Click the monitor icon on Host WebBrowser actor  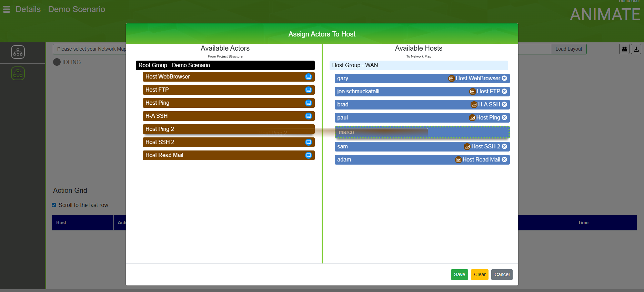coord(308,77)
